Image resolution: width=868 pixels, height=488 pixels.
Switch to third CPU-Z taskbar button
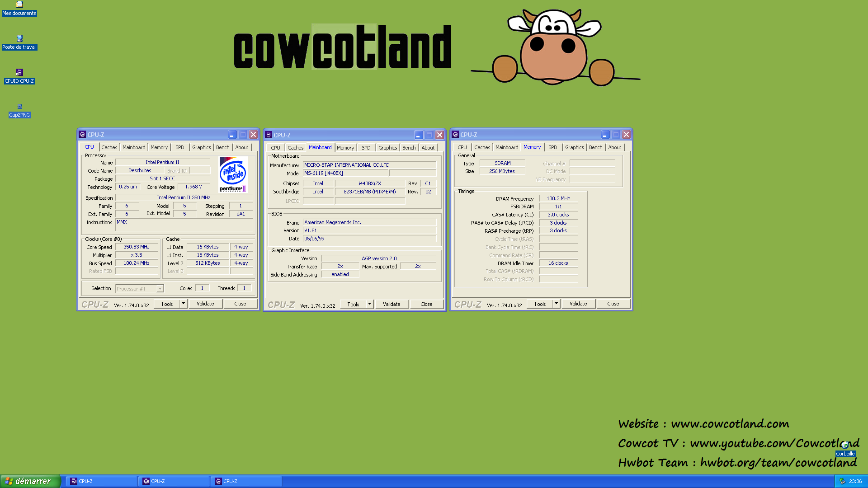(x=246, y=481)
